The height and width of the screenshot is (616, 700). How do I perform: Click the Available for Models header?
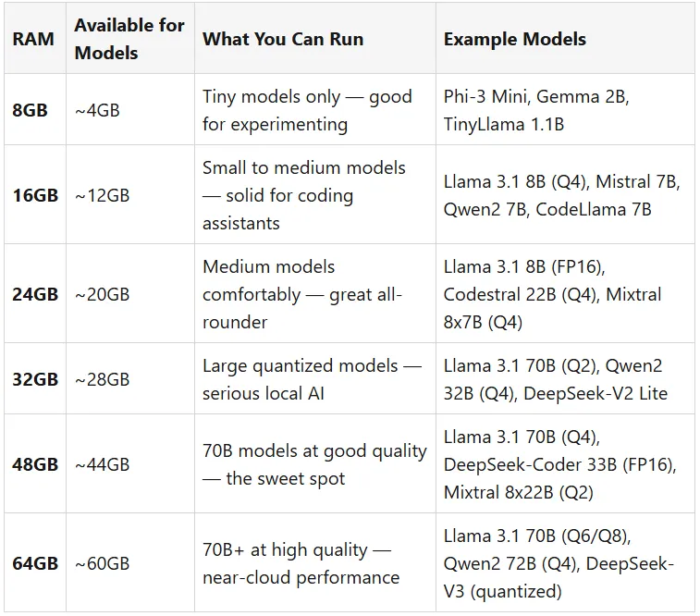pos(129,39)
